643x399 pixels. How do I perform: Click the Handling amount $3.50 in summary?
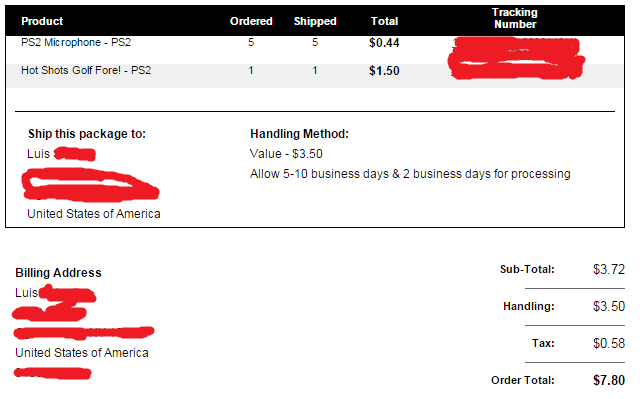(609, 306)
